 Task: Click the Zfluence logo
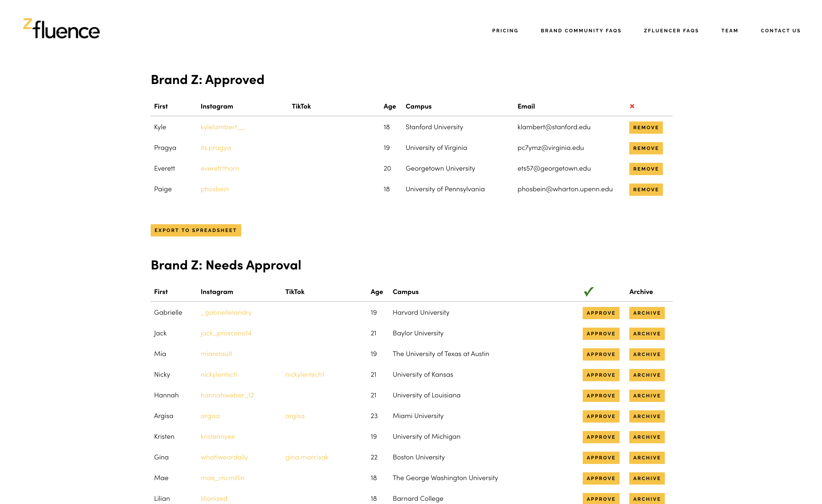coord(61,29)
